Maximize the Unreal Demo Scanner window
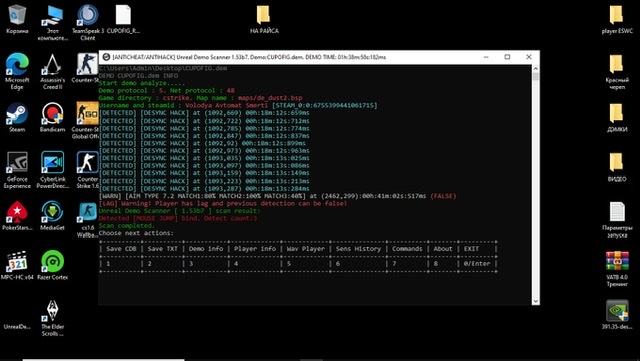This screenshot has width=640, height=361. (x=507, y=57)
